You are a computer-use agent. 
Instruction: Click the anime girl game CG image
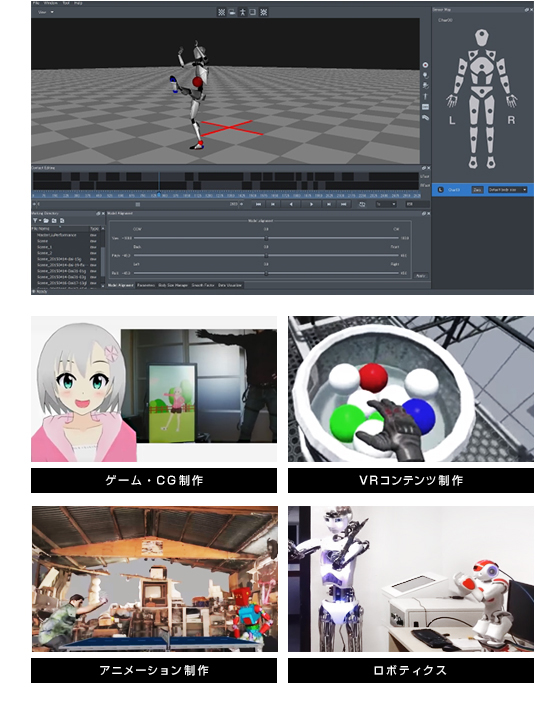click(x=154, y=389)
